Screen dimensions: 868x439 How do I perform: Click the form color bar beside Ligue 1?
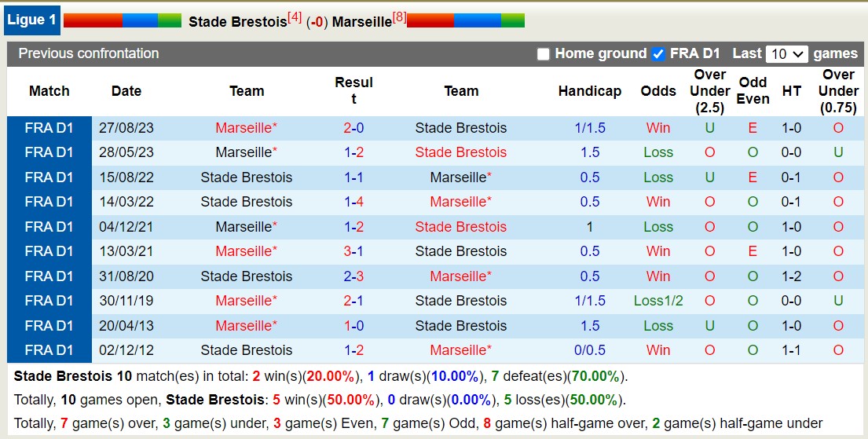122,21
